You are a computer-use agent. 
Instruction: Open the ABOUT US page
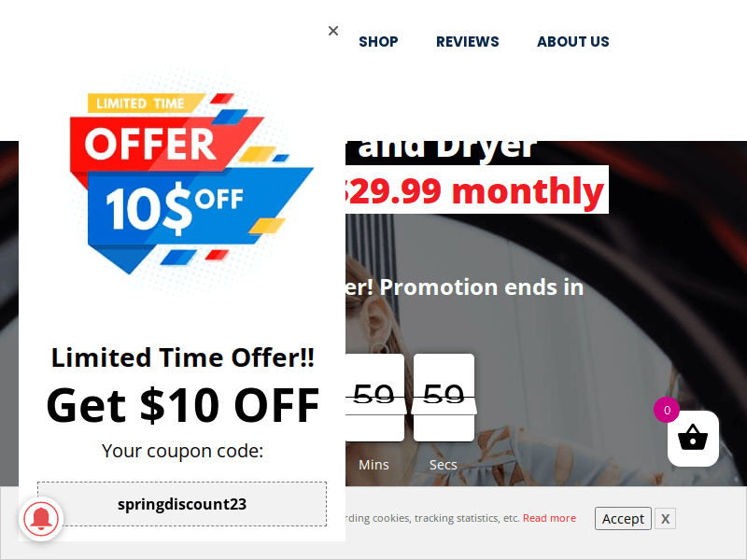(573, 42)
